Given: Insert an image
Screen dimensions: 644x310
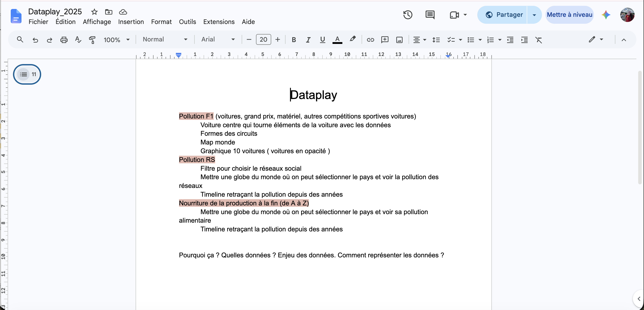Looking at the screenshot, I should 399,39.
